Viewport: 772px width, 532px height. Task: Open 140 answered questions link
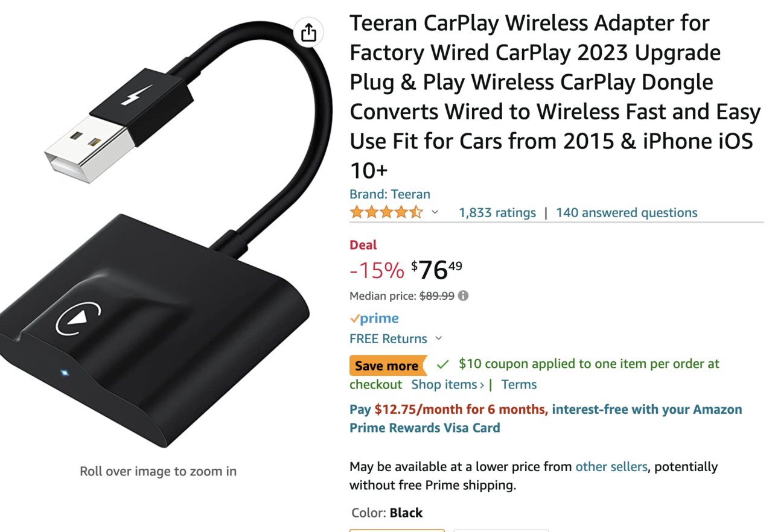coord(627,212)
